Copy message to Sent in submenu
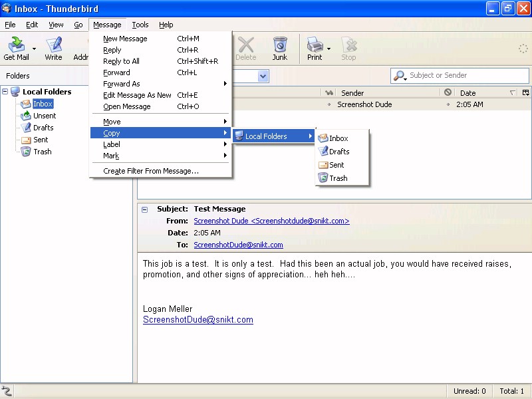Image resolution: width=532 pixels, height=399 pixels. pyautogui.click(x=342, y=165)
